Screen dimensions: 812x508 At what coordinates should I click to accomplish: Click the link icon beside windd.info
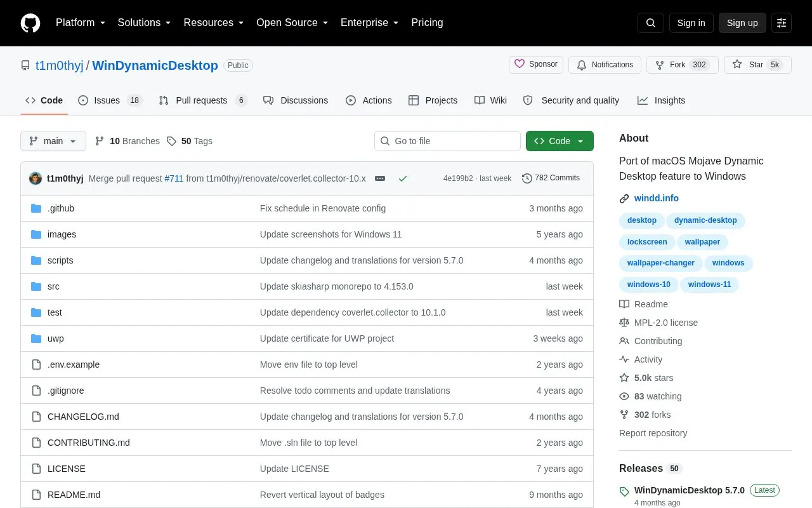tap(624, 199)
